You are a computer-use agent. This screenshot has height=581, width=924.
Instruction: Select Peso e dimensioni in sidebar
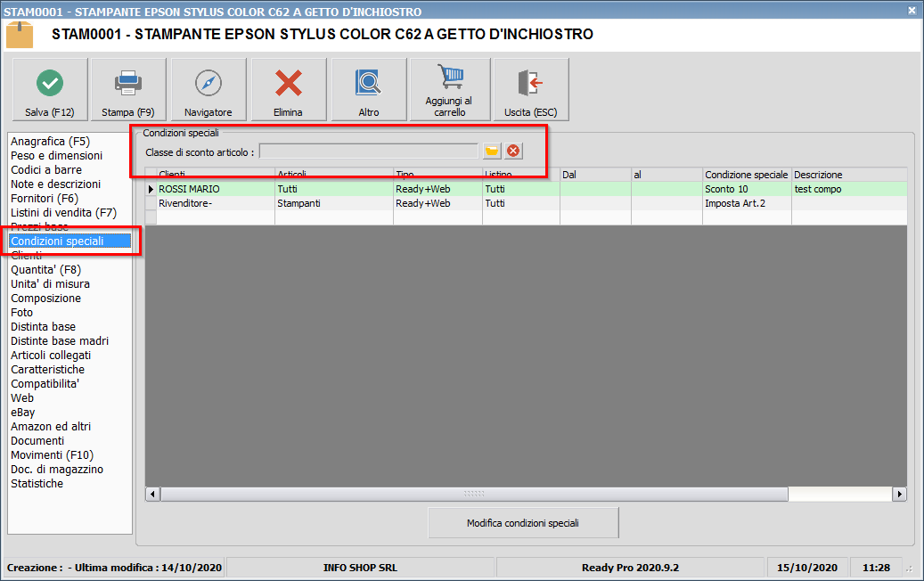56,156
